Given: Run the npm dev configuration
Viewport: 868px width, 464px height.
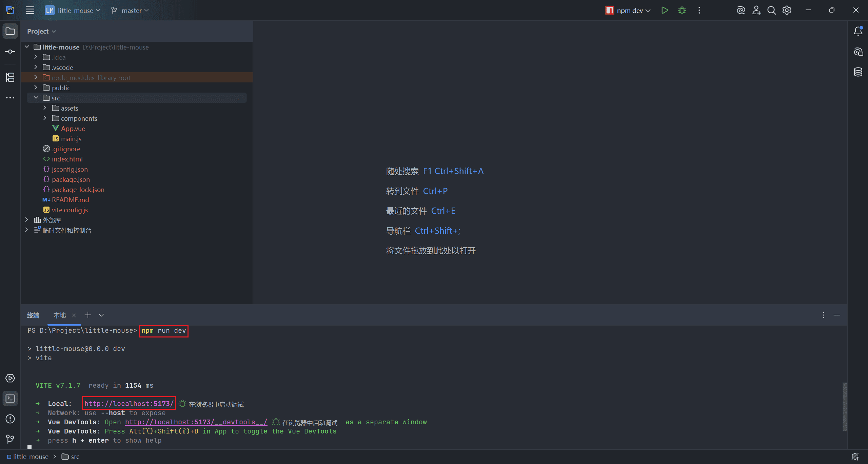Looking at the screenshot, I should pos(665,10).
